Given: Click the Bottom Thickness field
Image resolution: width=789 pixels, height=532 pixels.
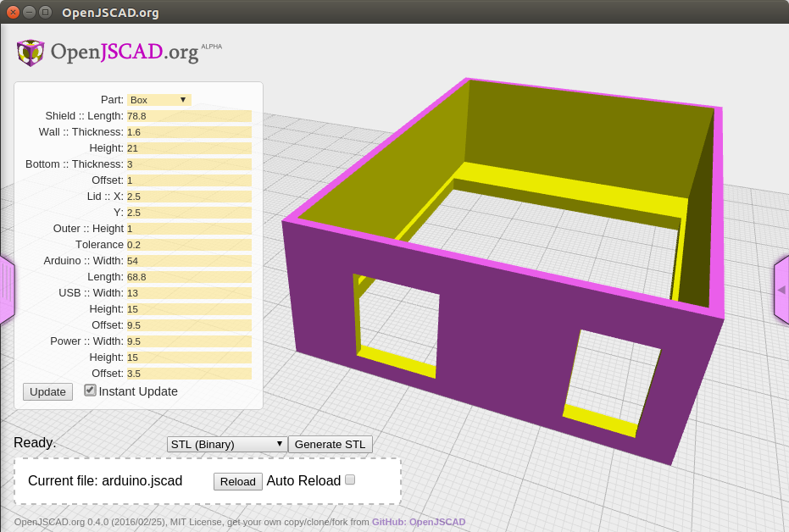Looking at the screenshot, I should (x=189, y=164).
